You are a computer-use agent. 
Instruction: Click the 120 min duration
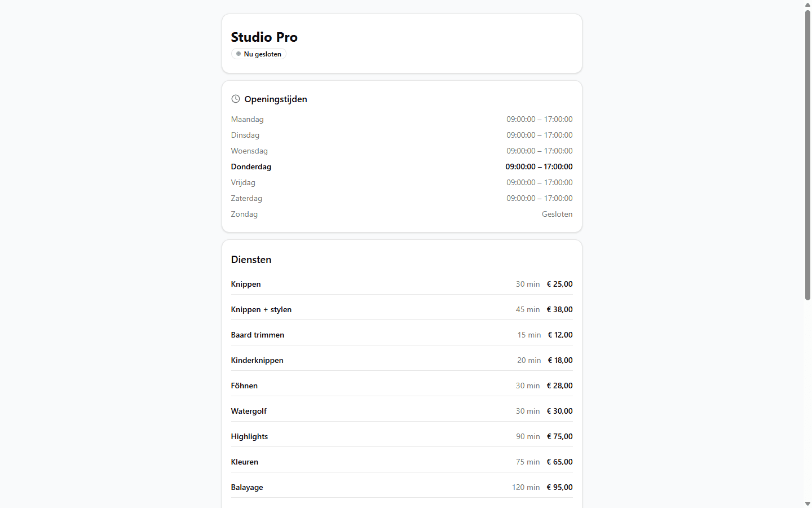point(526,487)
